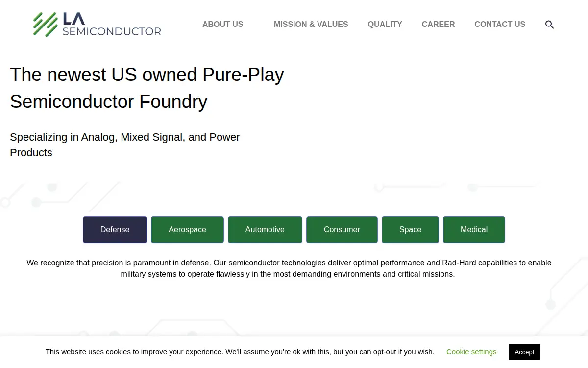Go to Mission & Values page

(311, 24)
